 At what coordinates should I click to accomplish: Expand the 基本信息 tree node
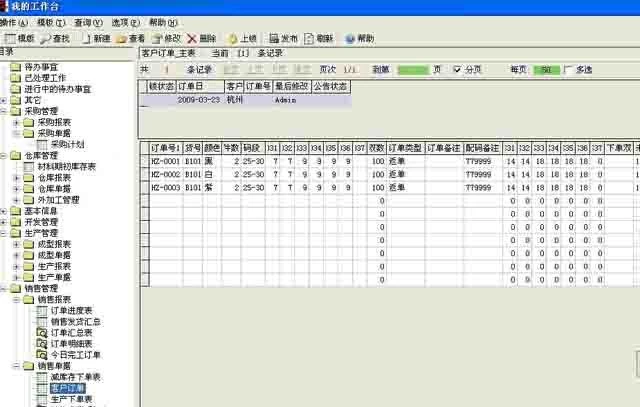pyautogui.click(x=5, y=210)
